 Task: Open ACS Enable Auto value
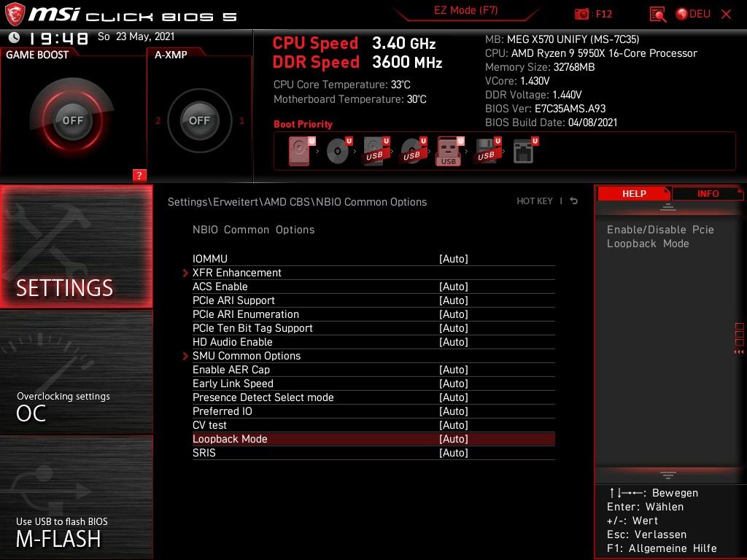454,286
